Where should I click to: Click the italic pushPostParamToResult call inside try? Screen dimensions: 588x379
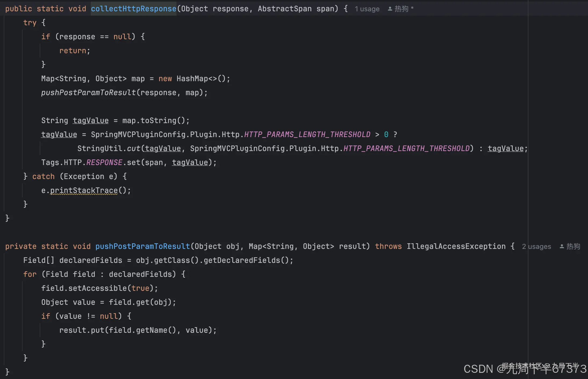(88, 93)
